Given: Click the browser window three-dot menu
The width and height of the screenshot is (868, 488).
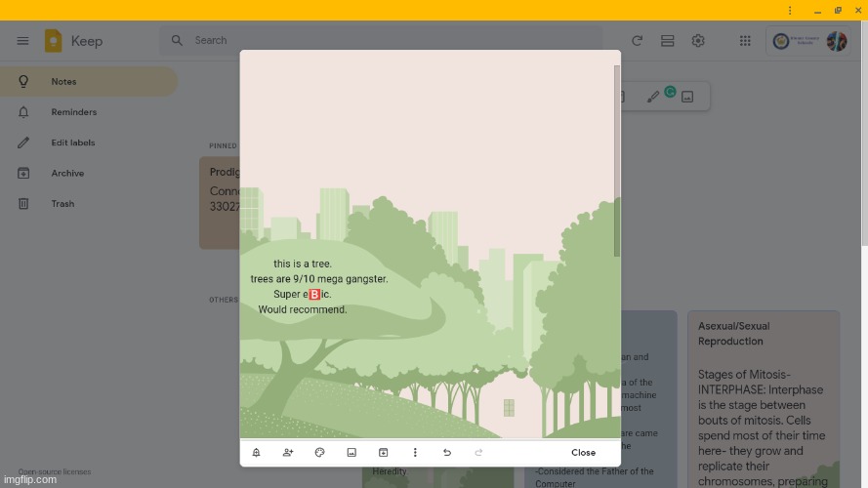Looking at the screenshot, I should (790, 11).
